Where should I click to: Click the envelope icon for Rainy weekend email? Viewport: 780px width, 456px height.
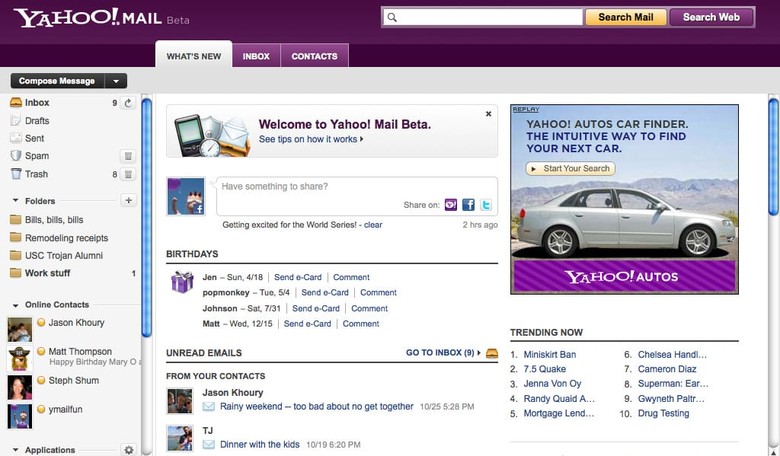(x=209, y=407)
